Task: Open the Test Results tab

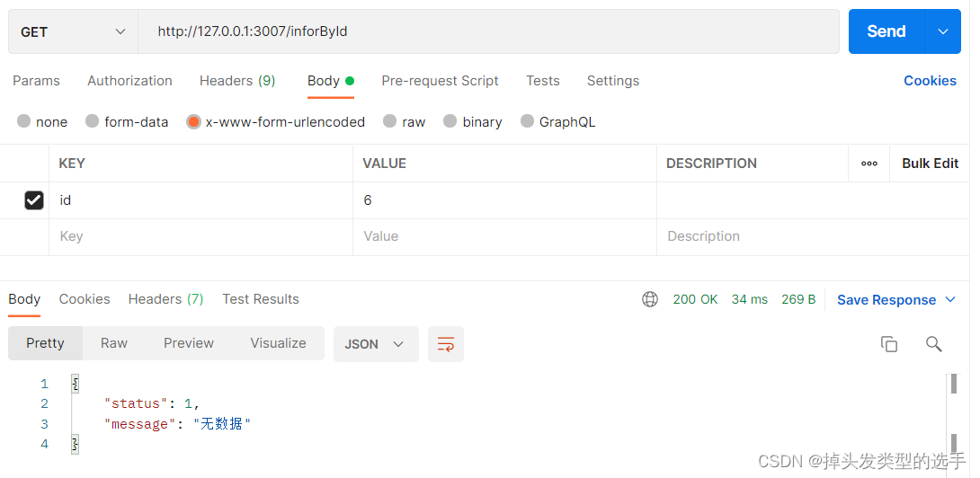Action: point(261,299)
